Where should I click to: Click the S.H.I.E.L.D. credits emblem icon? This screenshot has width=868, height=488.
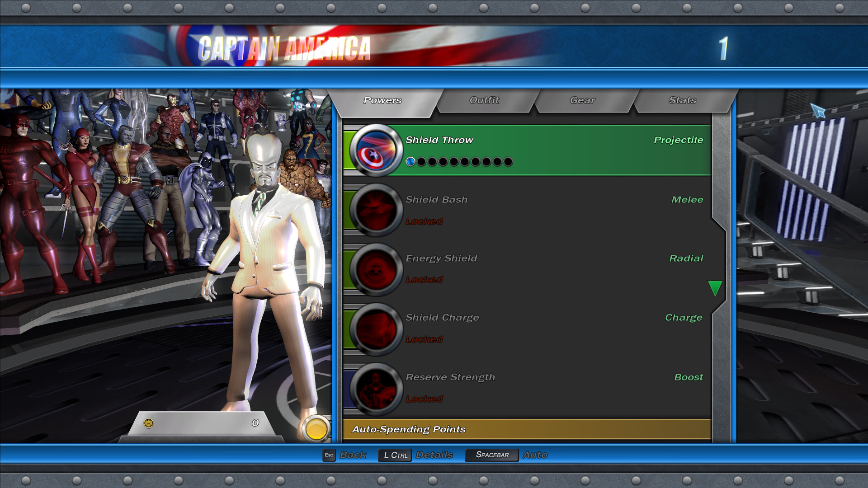149,423
